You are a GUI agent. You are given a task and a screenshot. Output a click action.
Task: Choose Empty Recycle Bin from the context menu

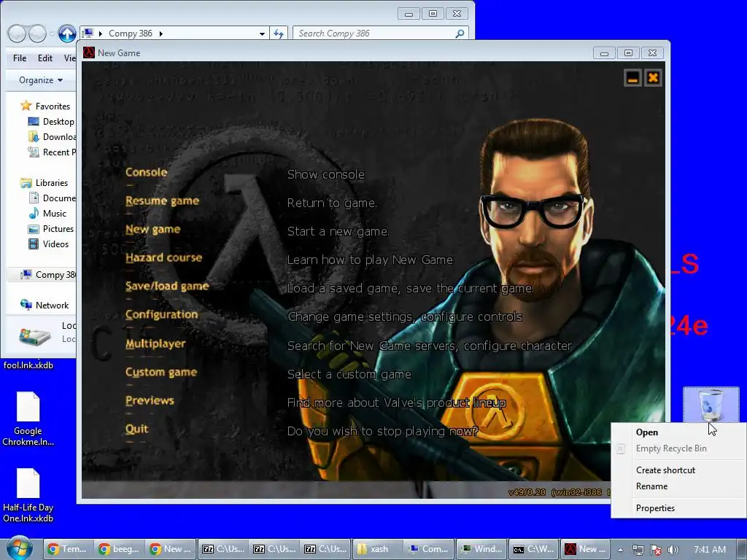[x=679, y=448]
